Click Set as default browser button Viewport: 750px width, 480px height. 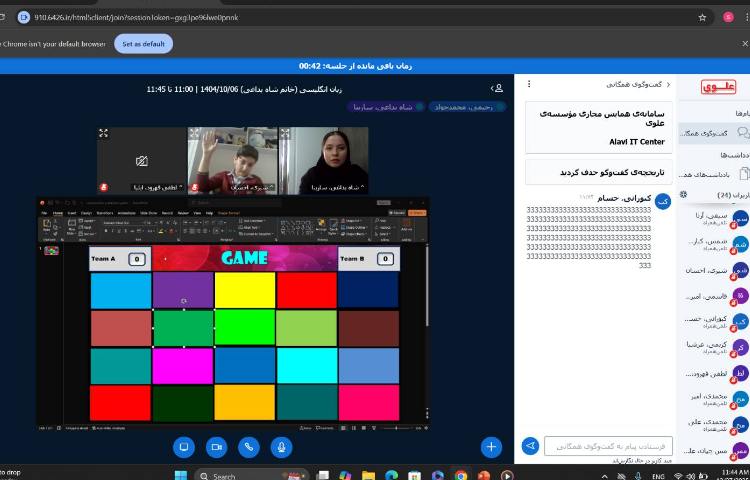143,44
